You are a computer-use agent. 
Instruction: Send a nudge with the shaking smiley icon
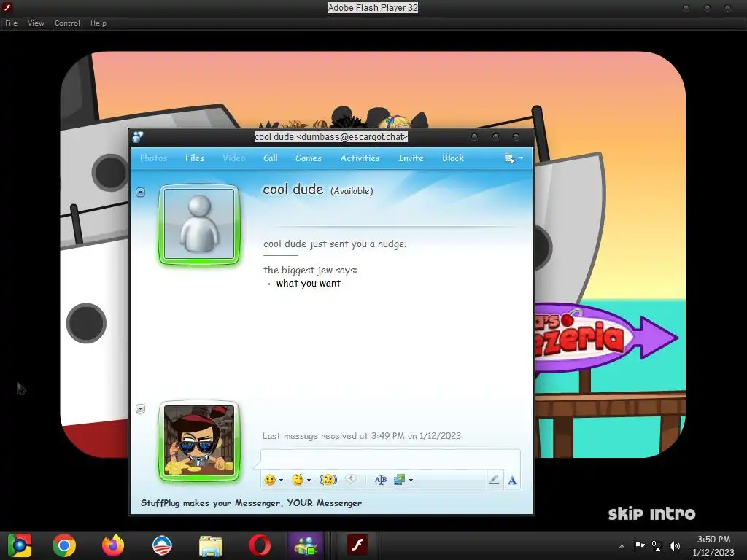(328, 480)
